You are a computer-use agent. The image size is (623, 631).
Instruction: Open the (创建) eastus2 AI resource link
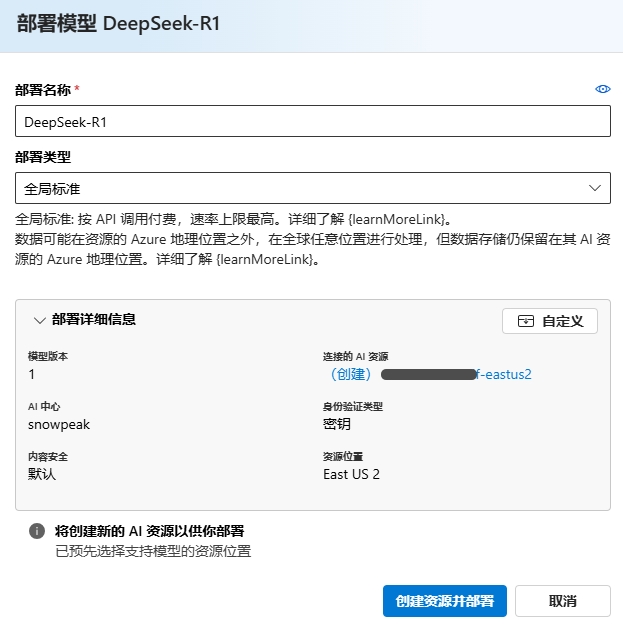431,374
